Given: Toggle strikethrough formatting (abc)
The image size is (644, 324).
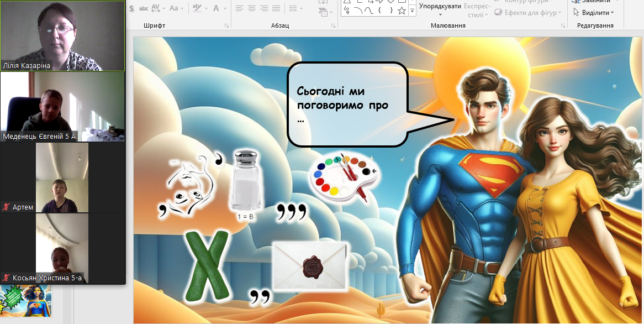Looking at the screenshot, I should 144,8.
